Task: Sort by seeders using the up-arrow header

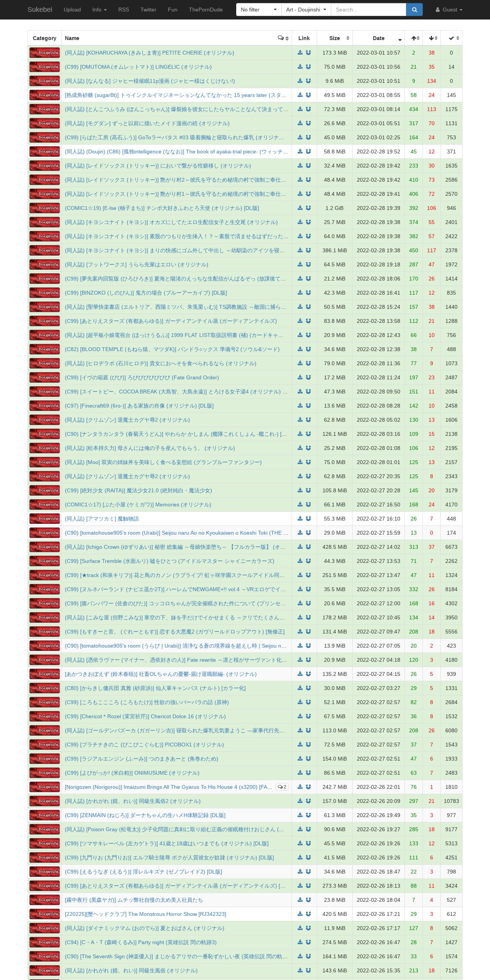Action: (414, 38)
